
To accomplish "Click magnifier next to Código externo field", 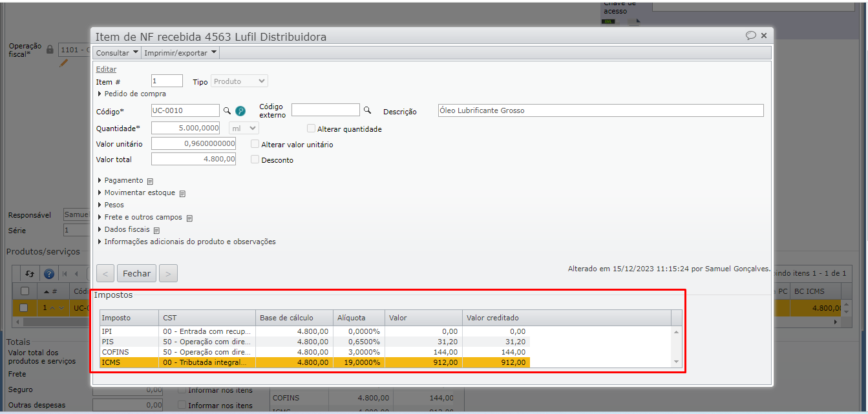I will coord(367,110).
